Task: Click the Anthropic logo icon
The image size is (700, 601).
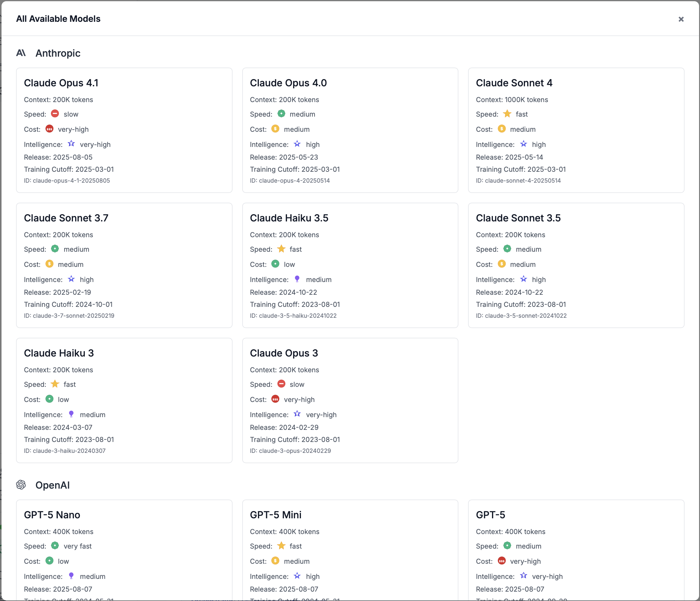Action: coord(21,53)
